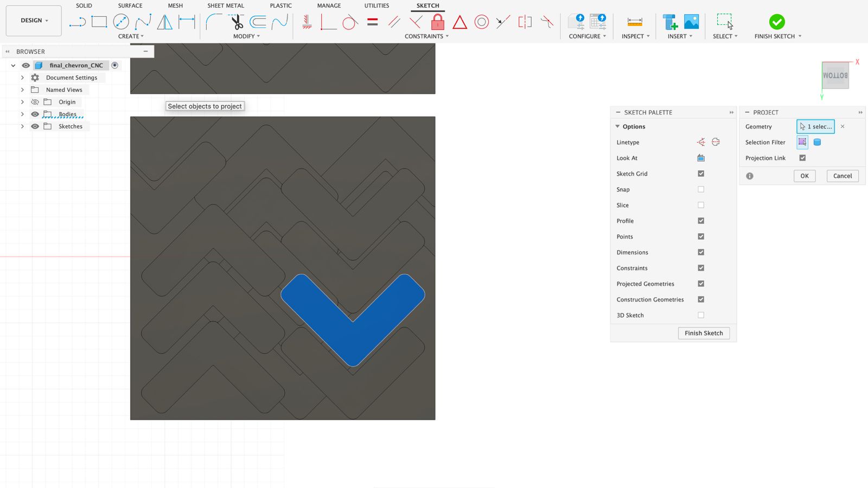Switch to the SHEET METAL tab
Image resolution: width=868 pixels, height=488 pixels.
point(226,5)
